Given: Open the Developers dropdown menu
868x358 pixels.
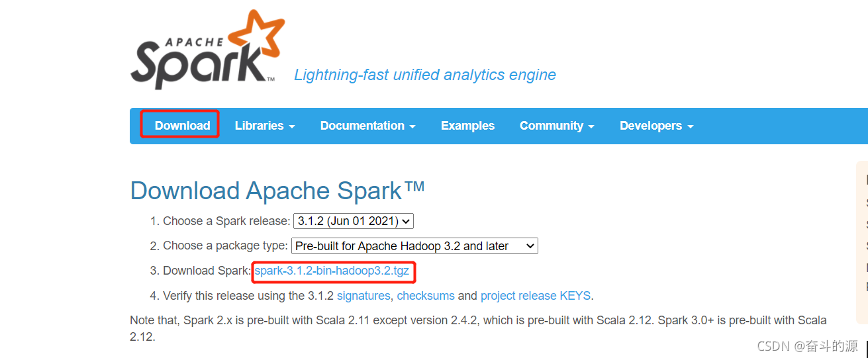Looking at the screenshot, I should click(656, 126).
